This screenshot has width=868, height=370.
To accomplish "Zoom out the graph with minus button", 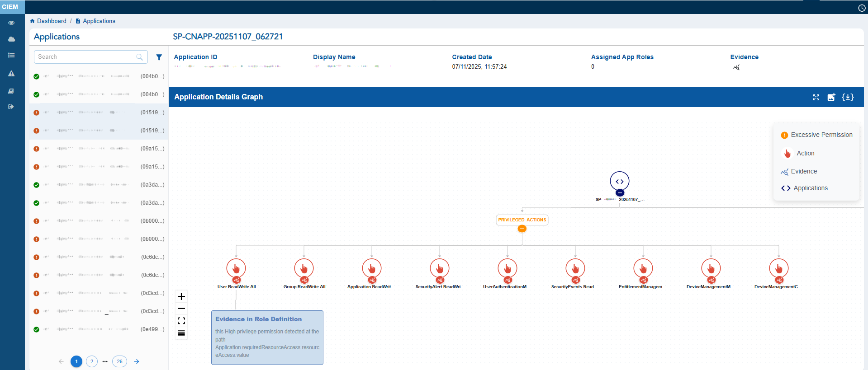I will pos(181,309).
